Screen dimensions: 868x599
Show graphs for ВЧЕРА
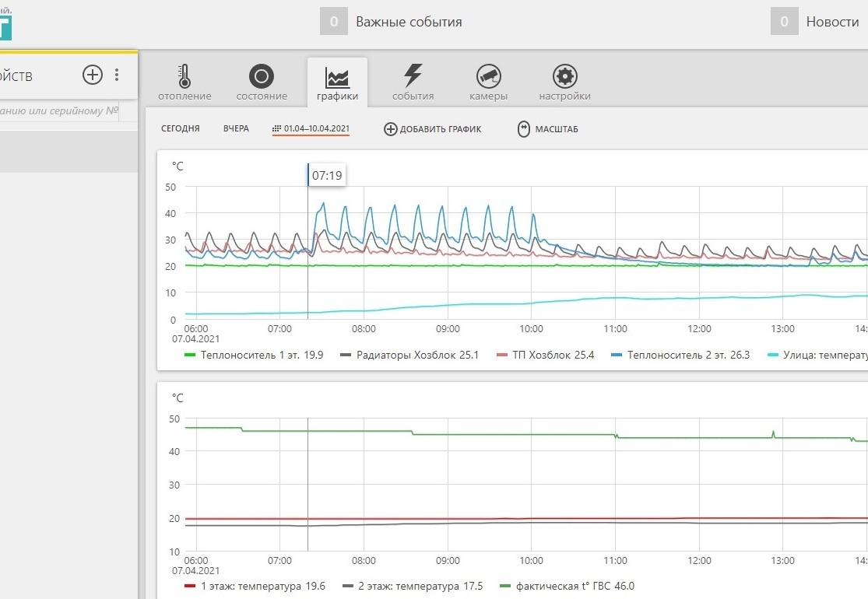[236, 128]
